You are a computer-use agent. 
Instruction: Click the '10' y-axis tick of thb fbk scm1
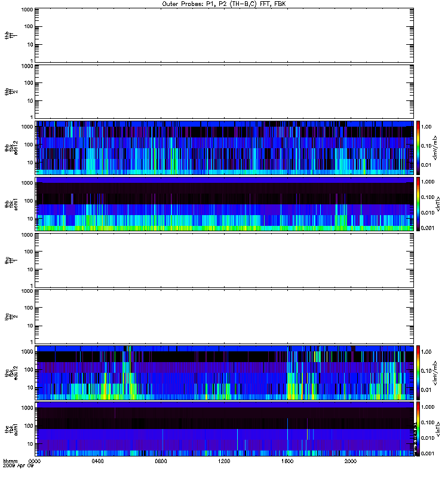pyautogui.click(x=30, y=219)
